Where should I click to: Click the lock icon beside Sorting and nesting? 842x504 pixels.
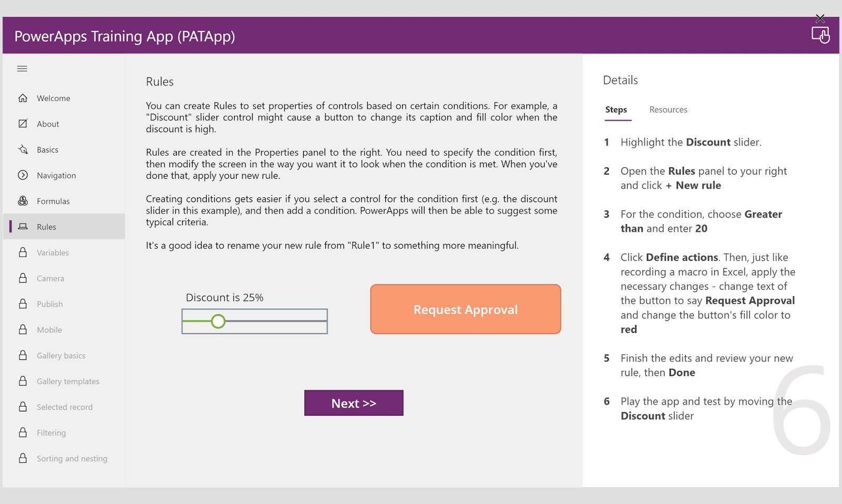tap(23, 459)
